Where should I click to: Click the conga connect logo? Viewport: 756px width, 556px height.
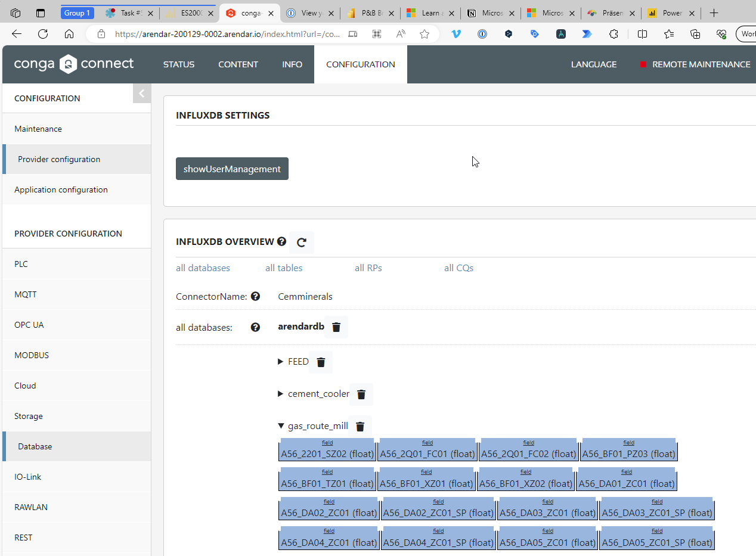pos(74,64)
